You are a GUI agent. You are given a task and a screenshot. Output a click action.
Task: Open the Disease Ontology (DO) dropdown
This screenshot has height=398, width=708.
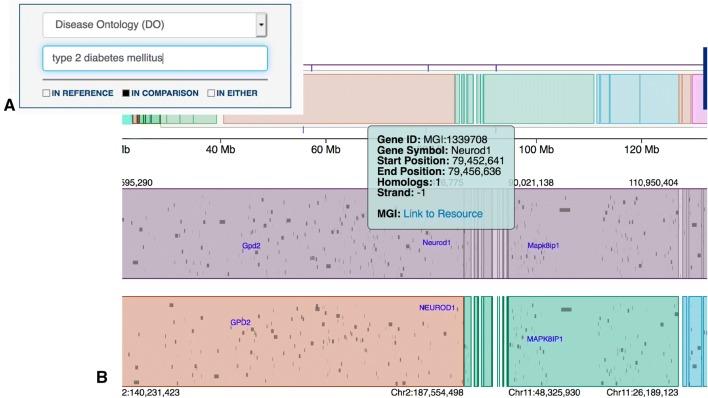(155, 24)
